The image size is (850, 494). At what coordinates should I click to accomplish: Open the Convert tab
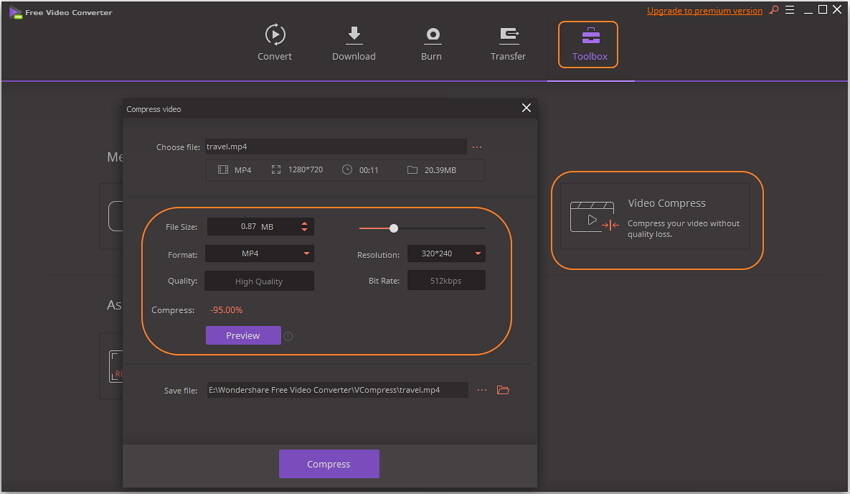pyautogui.click(x=275, y=43)
